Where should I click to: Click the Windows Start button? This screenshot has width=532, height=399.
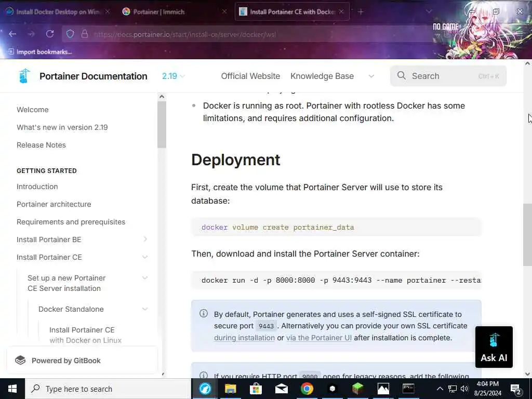[12, 389]
